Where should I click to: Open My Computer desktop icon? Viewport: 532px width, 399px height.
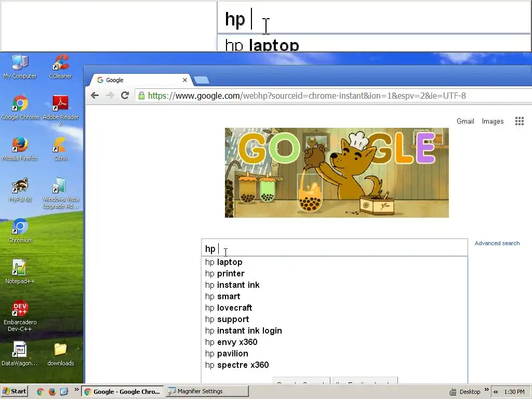coord(20,67)
